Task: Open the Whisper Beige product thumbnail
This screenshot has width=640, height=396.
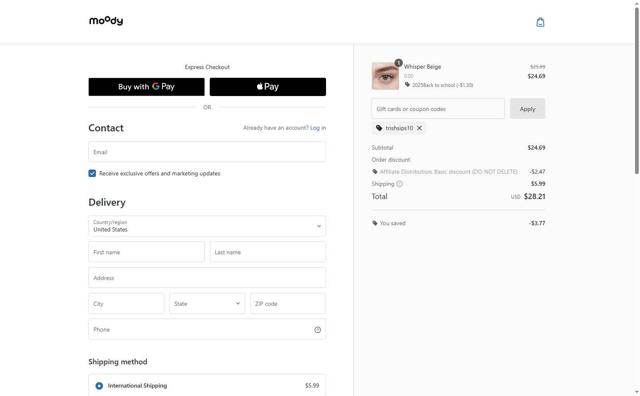Action: point(385,76)
